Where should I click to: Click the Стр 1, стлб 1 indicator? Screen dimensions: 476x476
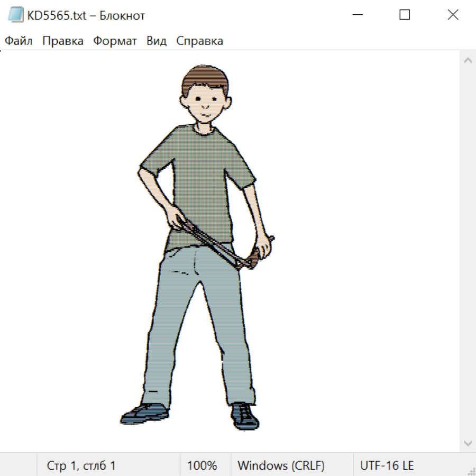coord(81,465)
